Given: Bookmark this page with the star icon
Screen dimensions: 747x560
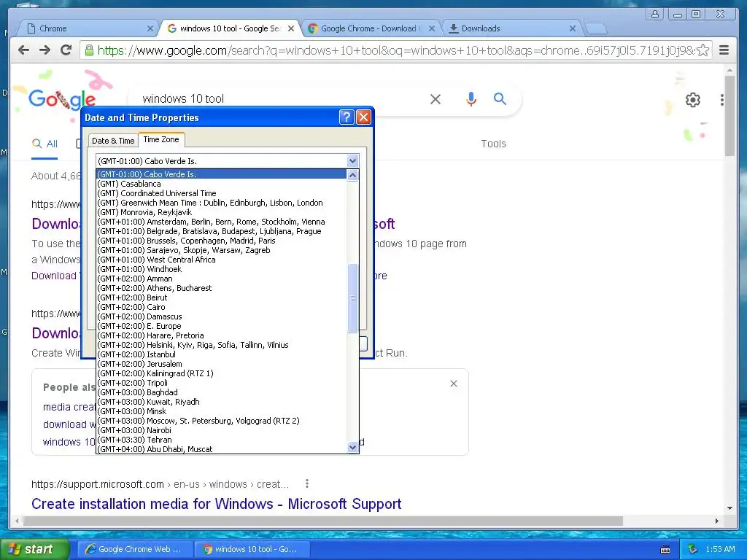Looking at the screenshot, I should pyautogui.click(x=703, y=50).
